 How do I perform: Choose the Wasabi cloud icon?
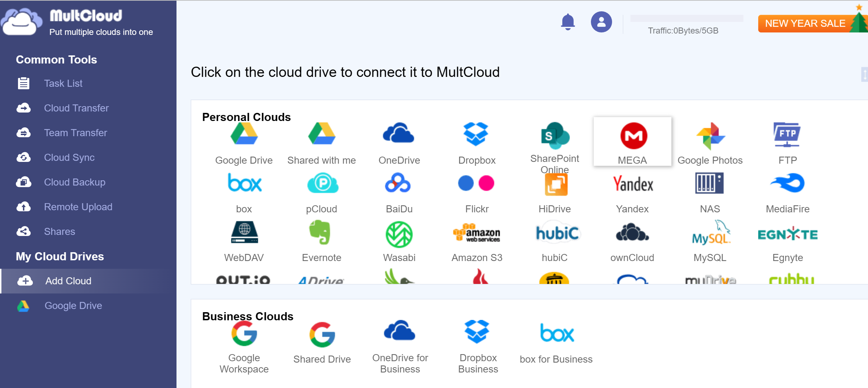(399, 234)
